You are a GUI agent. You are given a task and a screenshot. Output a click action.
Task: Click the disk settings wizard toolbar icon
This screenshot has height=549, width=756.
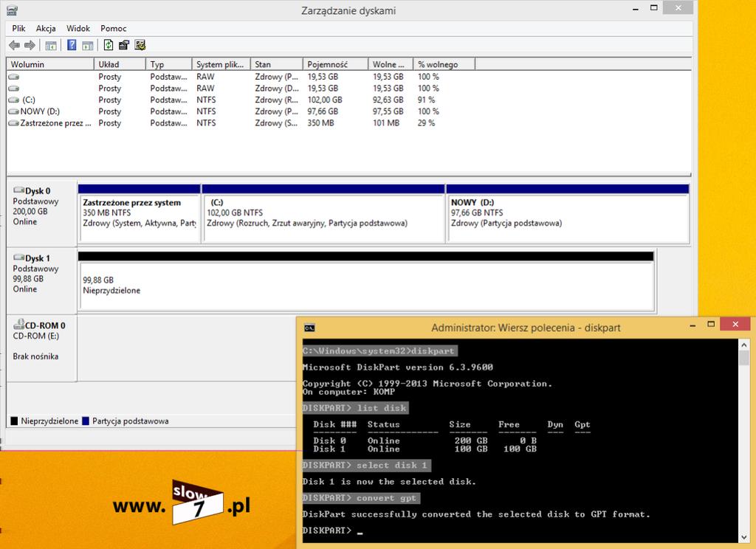coord(140,45)
